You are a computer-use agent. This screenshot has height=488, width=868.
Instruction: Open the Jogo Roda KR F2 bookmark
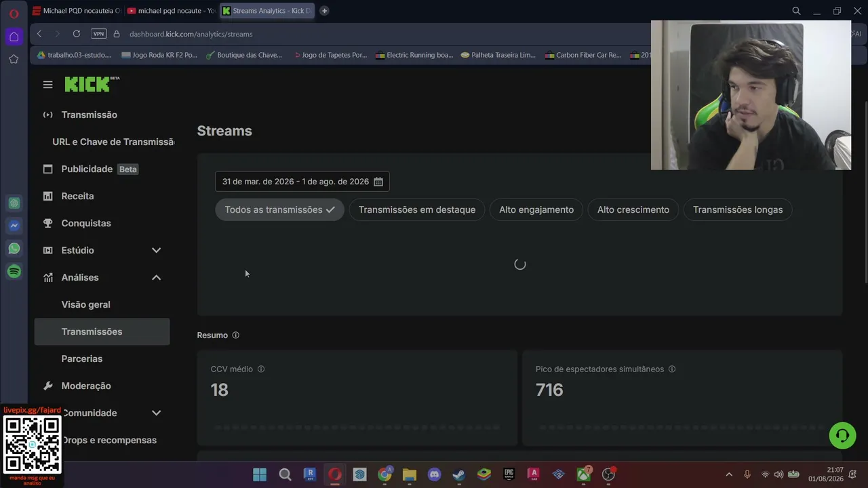coord(159,55)
